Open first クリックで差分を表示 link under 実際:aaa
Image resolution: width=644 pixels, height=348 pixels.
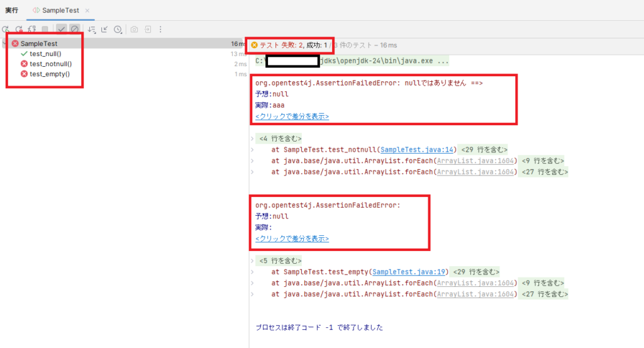point(292,116)
